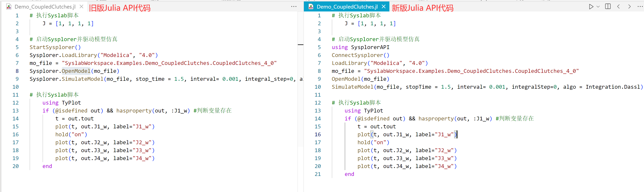Click the mo_file string assignment in the right editor
The width and height of the screenshot is (644, 192).
tap(455, 71)
